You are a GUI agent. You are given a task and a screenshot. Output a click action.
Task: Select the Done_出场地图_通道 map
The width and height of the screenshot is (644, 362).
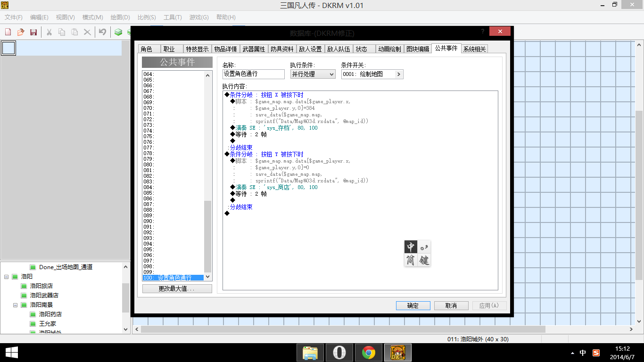66,267
